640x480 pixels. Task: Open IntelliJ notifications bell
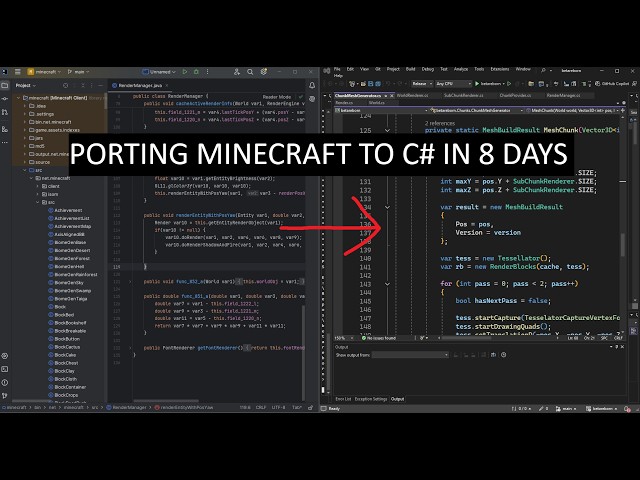(312, 85)
